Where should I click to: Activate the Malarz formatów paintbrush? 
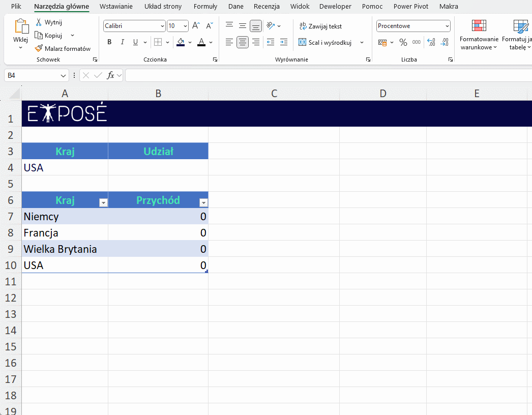point(39,48)
